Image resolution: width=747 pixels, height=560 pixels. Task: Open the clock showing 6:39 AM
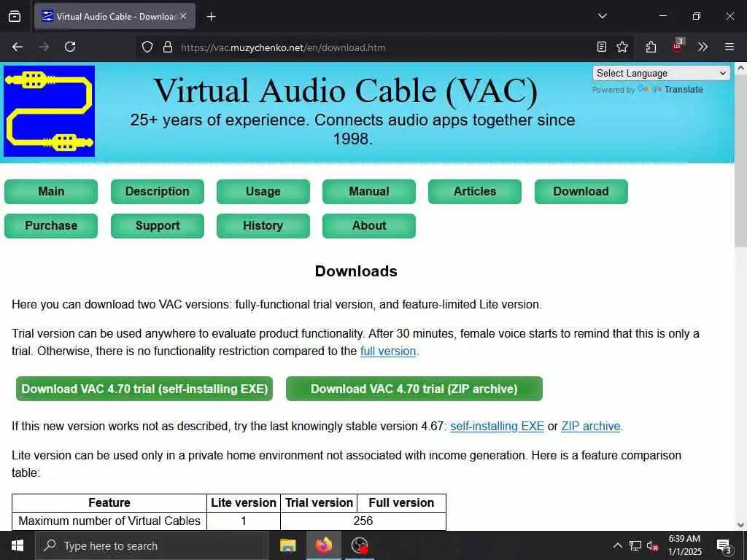tap(684, 545)
